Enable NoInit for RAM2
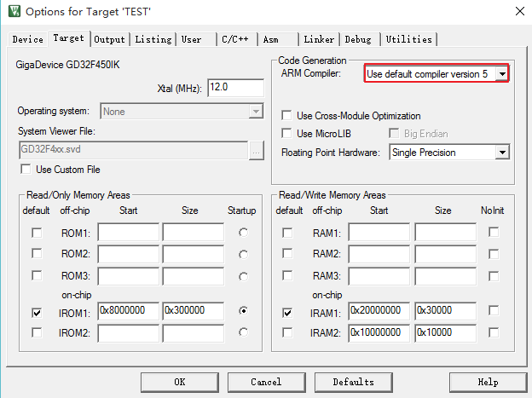 pos(494,254)
